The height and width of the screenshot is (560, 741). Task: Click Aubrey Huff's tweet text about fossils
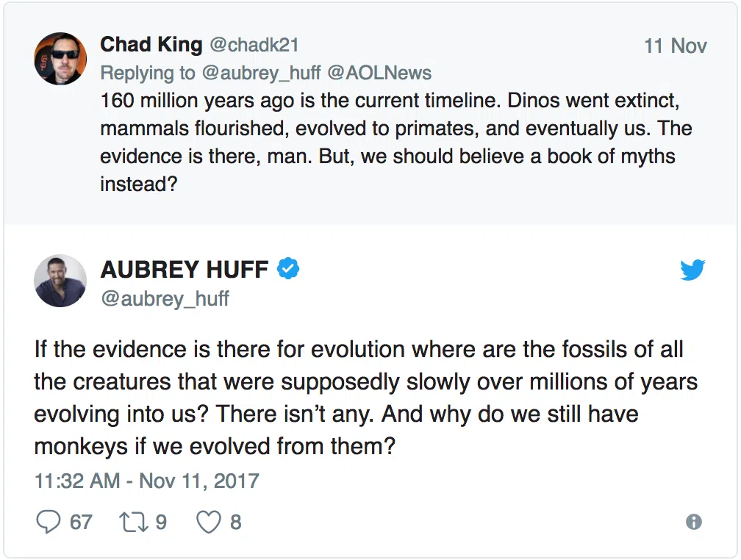pos(365,398)
